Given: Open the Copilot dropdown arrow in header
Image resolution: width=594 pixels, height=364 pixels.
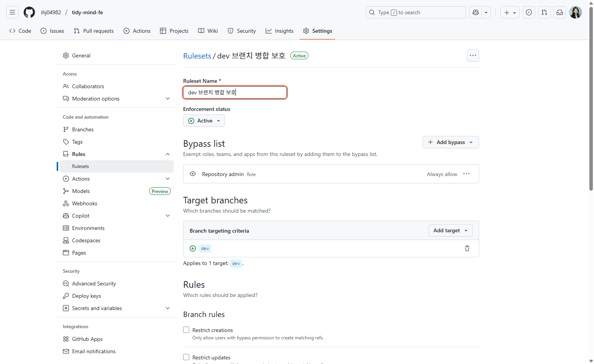Looking at the screenshot, I should (x=486, y=12).
